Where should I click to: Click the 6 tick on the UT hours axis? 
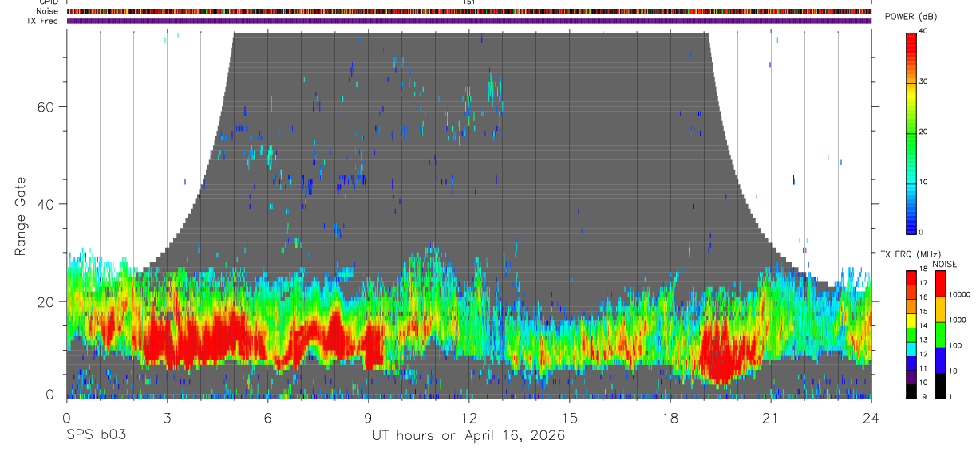point(268,419)
